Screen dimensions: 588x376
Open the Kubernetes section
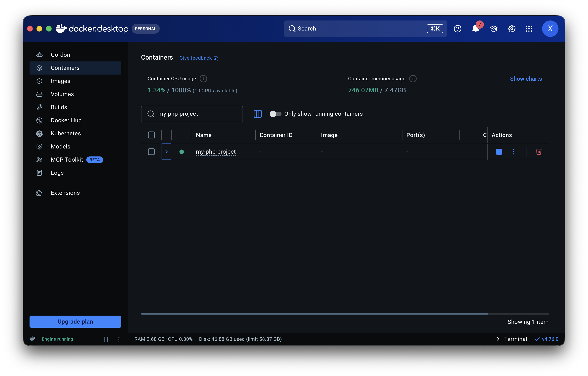click(75, 134)
